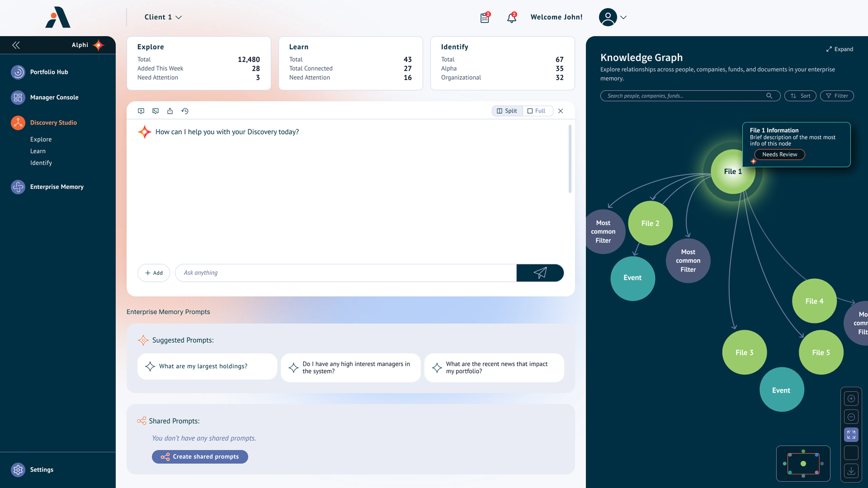
Task: Open the notifications bell
Action: coord(512,17)
